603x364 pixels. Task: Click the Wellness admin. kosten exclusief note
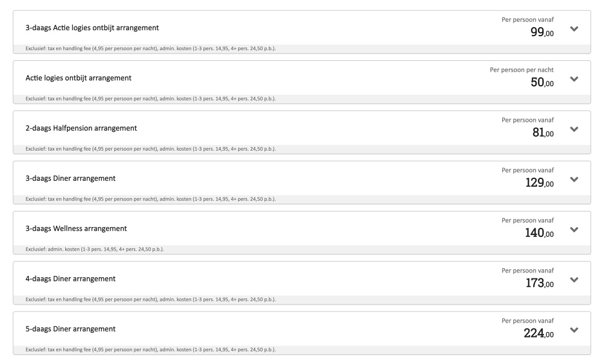[95, 249]
